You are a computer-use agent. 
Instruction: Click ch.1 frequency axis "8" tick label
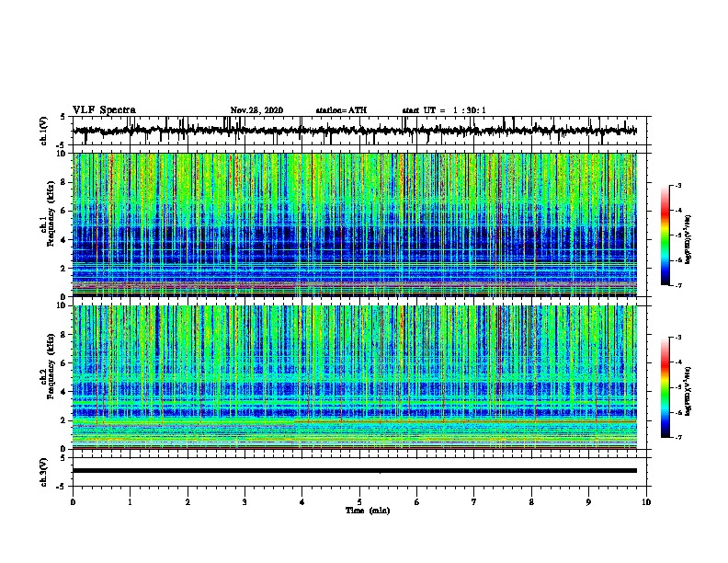[x=64, y=182]
